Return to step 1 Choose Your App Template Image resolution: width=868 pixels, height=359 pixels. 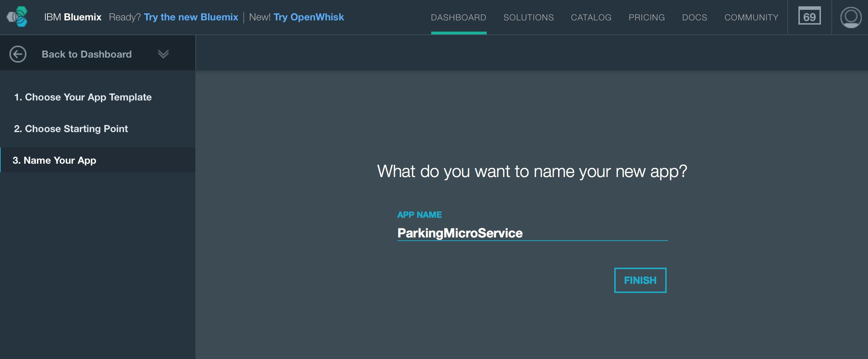(x=83, y=97)
